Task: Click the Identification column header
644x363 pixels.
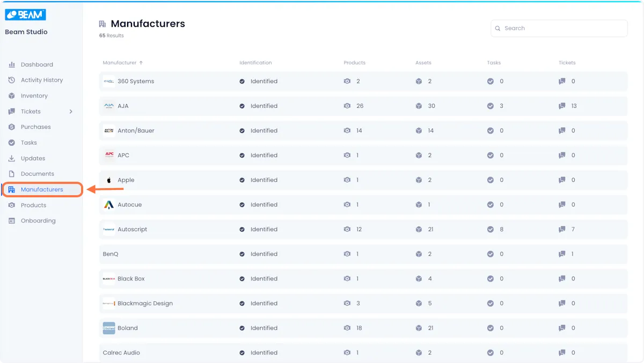Action: (255, 63)
